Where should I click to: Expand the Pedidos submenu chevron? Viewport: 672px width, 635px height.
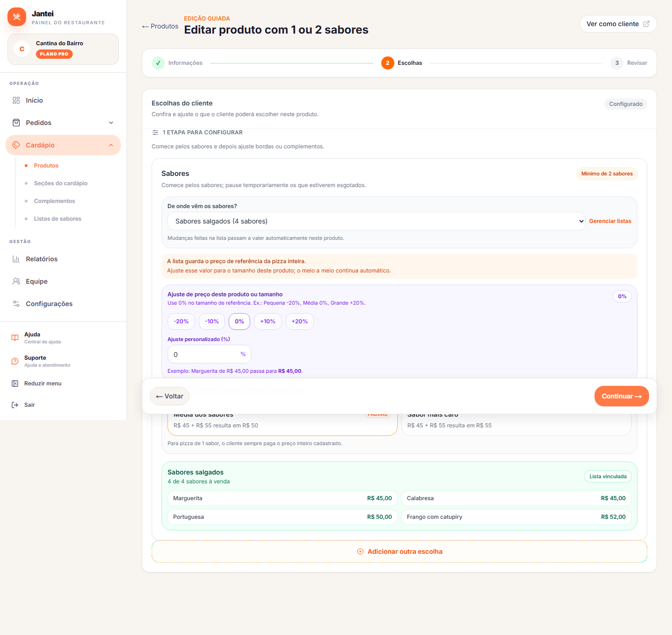(x=111, y=123)
